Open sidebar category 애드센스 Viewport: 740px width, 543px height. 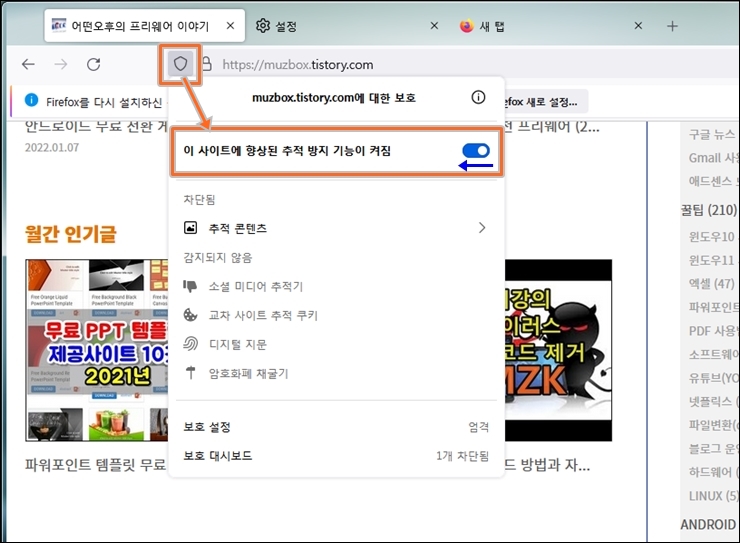pos(713,181)
